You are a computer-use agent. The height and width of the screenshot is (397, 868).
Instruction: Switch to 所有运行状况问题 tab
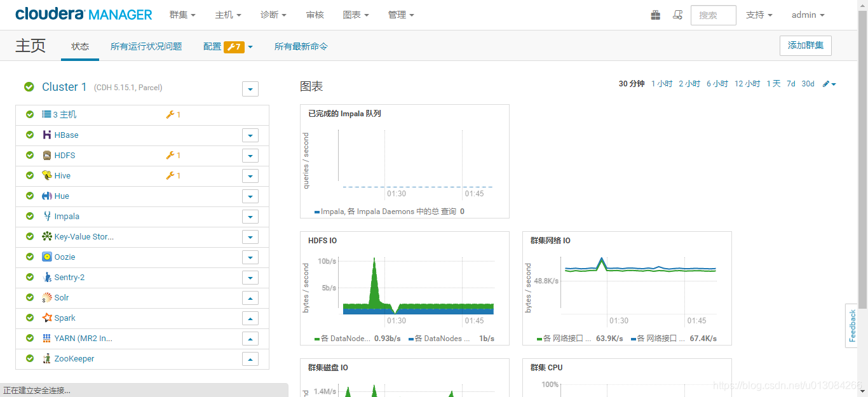[x=146, y=46]
